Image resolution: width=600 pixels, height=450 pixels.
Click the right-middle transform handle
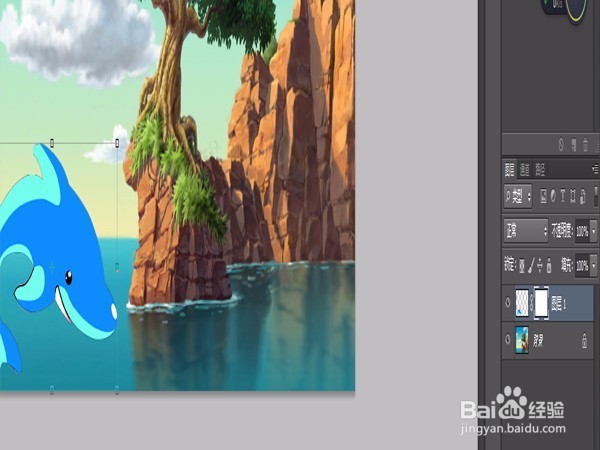coord(117,267)
